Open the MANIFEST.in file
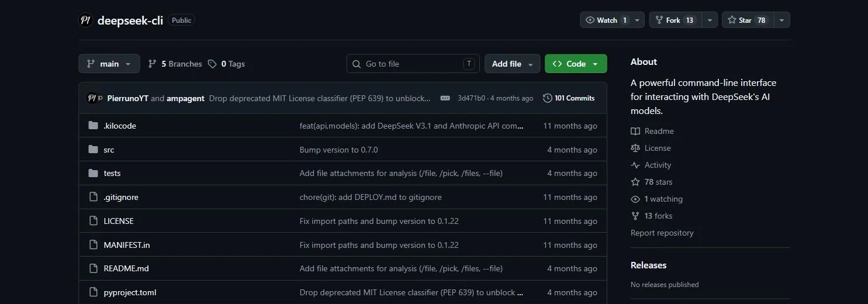This screenshot has width=868, height=304. (x=127, y=245)
